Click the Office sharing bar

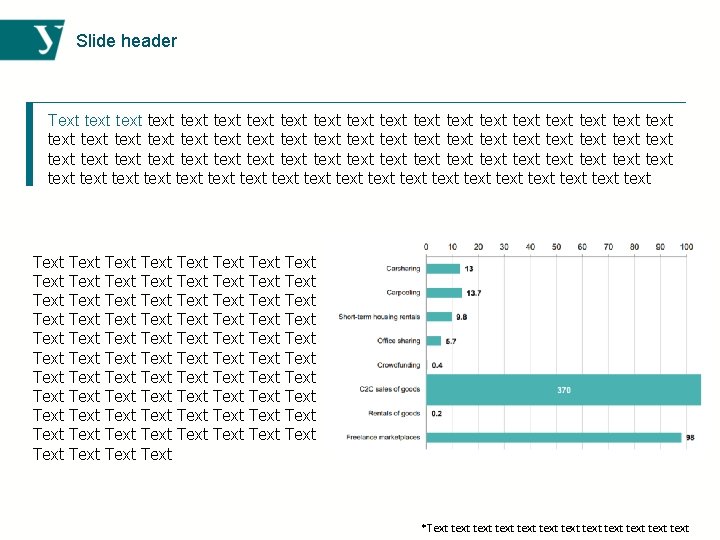pyautogui.click(x=433, y=341)
